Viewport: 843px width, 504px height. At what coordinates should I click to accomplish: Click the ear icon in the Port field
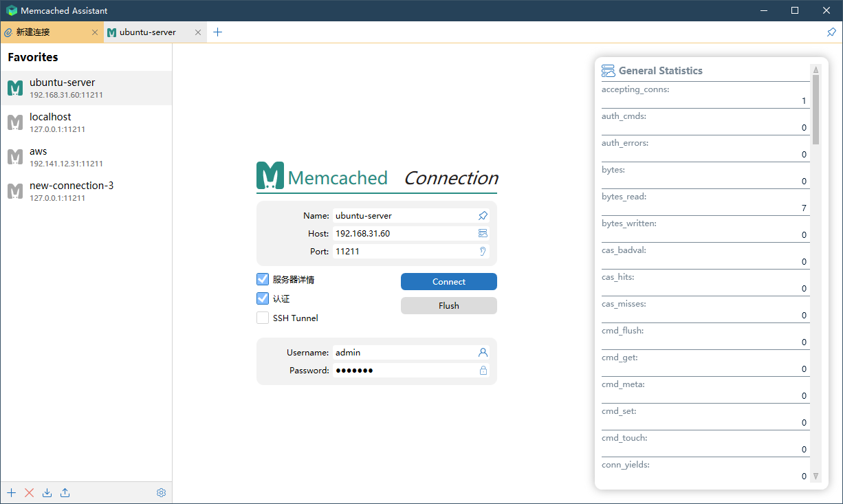tap(483, 252)
